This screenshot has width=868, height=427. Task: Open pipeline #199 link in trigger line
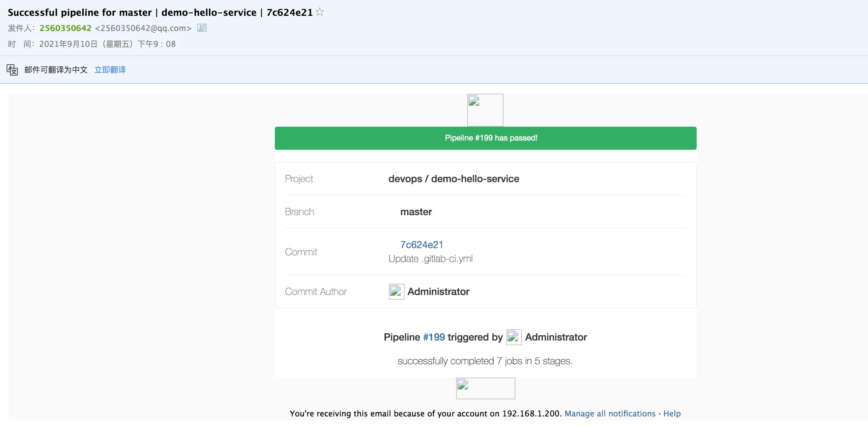[x=434, y=337]
